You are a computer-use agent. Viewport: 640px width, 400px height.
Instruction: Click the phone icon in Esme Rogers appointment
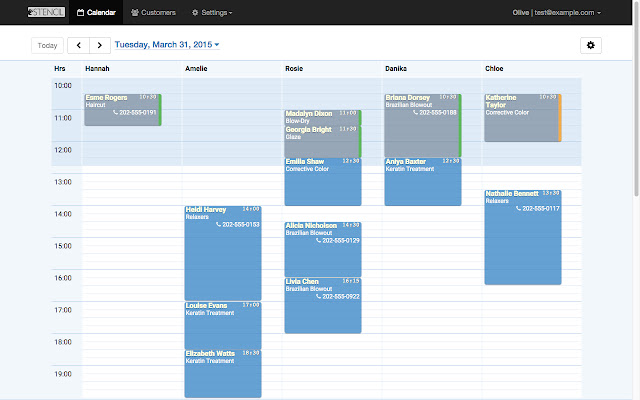(x=116, y=112)
